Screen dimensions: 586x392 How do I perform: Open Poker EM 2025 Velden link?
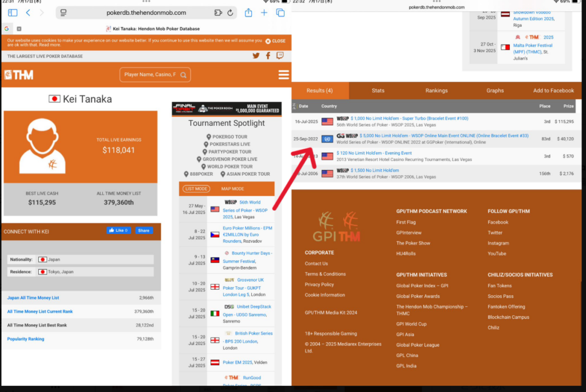tap(237, 362)
